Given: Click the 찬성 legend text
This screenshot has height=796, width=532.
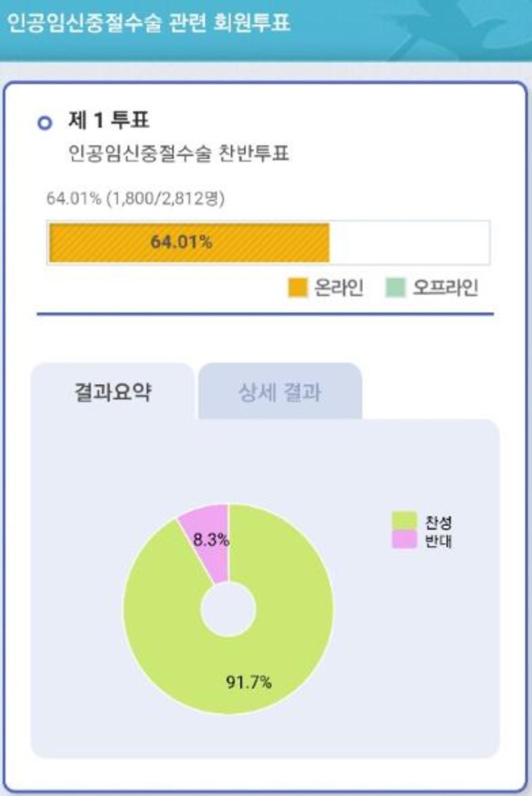Looking at the screenshot, I should 438,522.
